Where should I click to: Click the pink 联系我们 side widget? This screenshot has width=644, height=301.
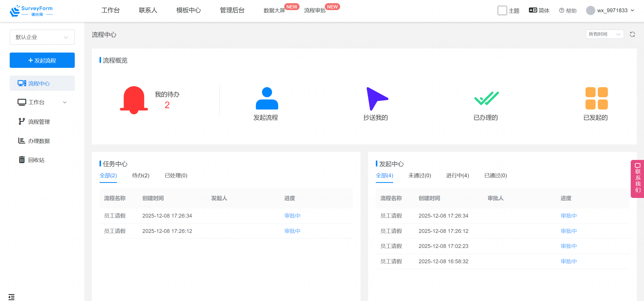[638, 179]
